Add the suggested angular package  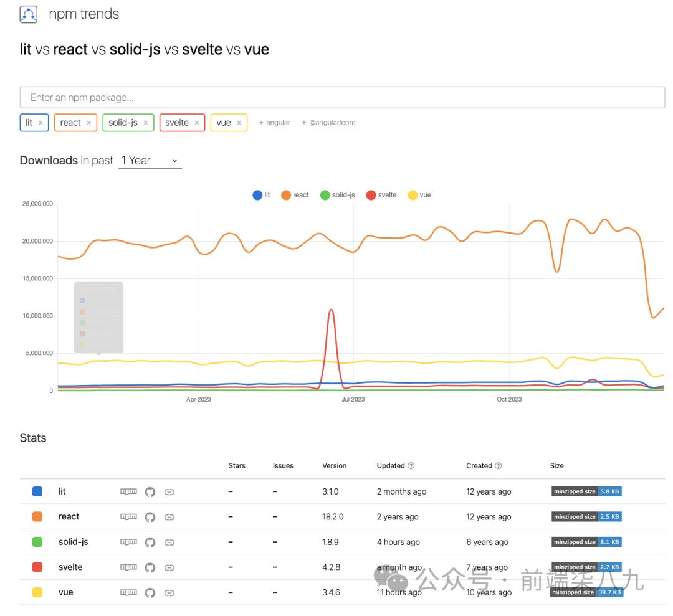[274, 123]
